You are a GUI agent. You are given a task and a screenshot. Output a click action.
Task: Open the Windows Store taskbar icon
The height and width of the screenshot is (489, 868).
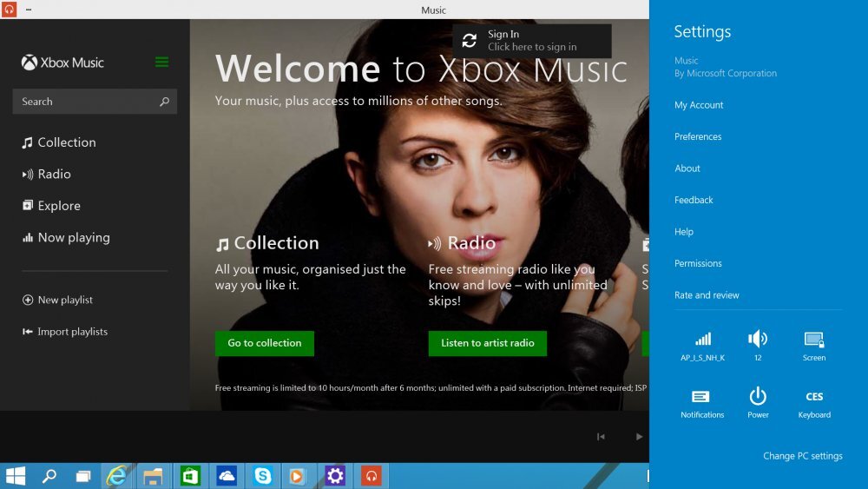click(x=190, y=476)
